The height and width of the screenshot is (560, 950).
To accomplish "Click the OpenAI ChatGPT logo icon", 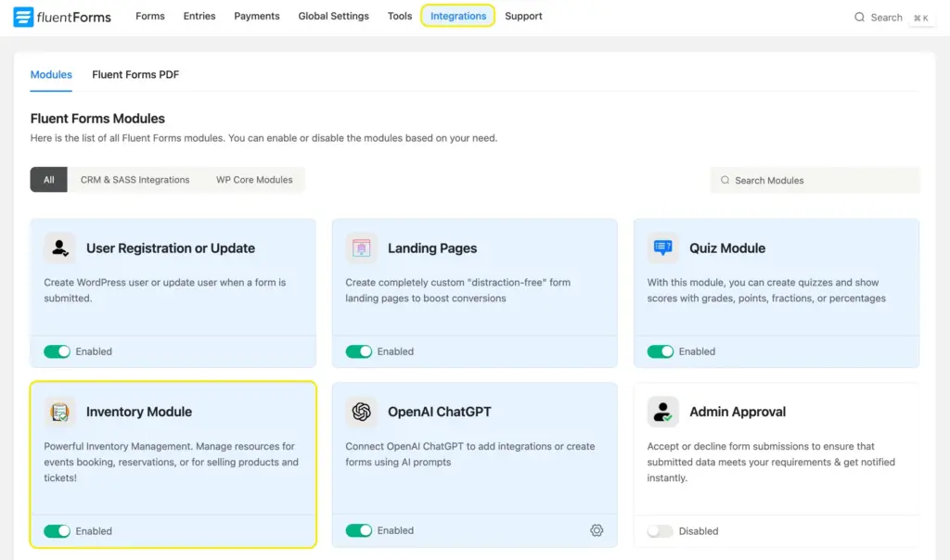I will coord(361,412).
